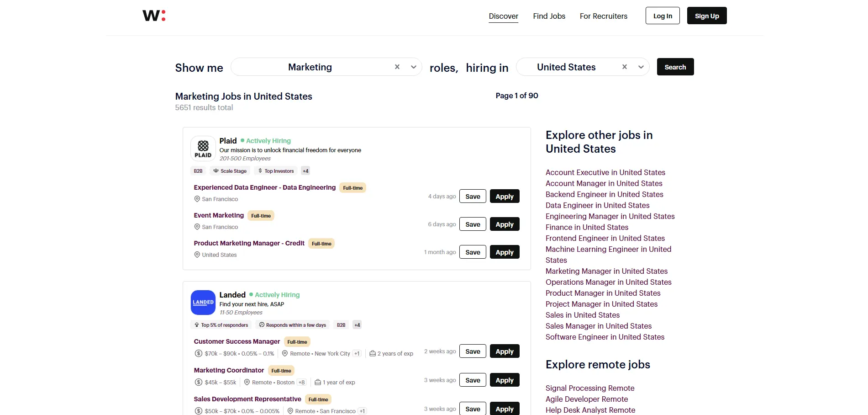Open Product Marketing Manager - Credit listing

point(249,243)
